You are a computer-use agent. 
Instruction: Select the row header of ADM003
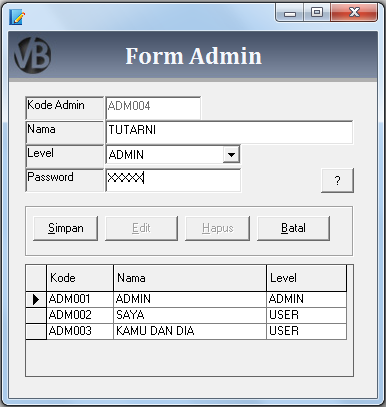click(36, 331)
